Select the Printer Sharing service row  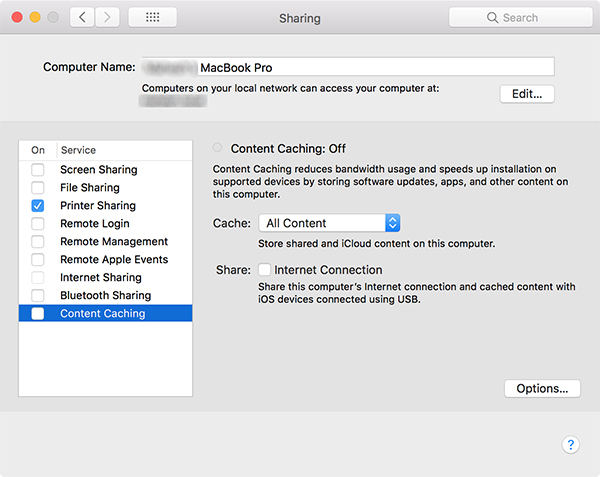coord(105,205)
